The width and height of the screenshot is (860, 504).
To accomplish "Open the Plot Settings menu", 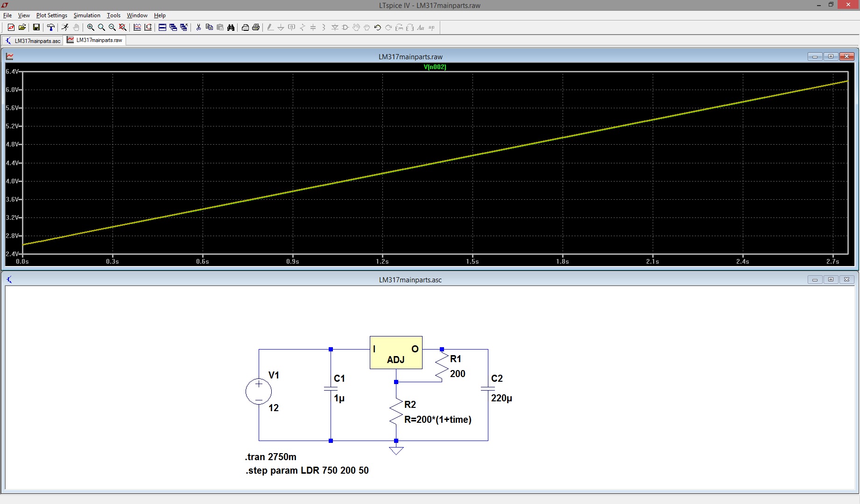I will [52, 15].
